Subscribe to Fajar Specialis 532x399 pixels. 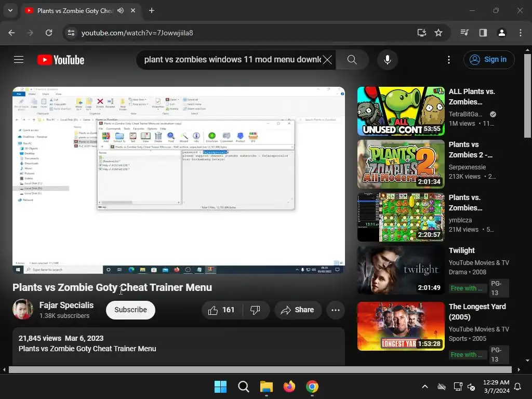pos(130,310)
